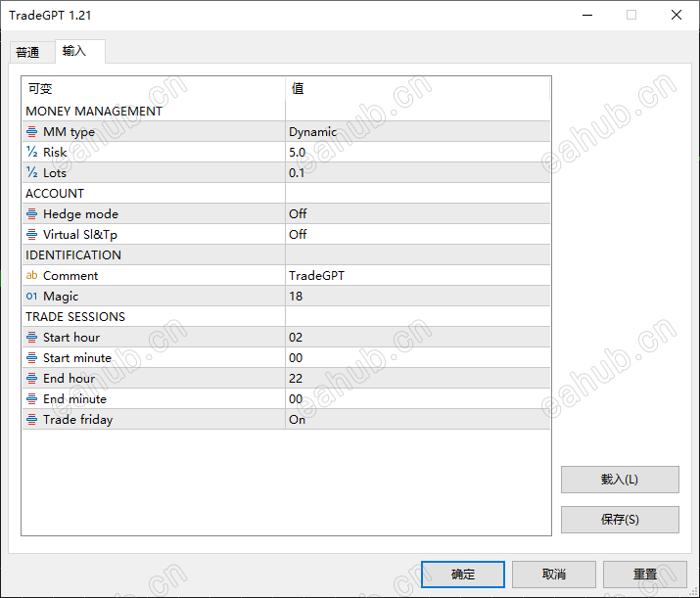Select the TRADE SESSIONS section row
700x598 pixels.
286,316
